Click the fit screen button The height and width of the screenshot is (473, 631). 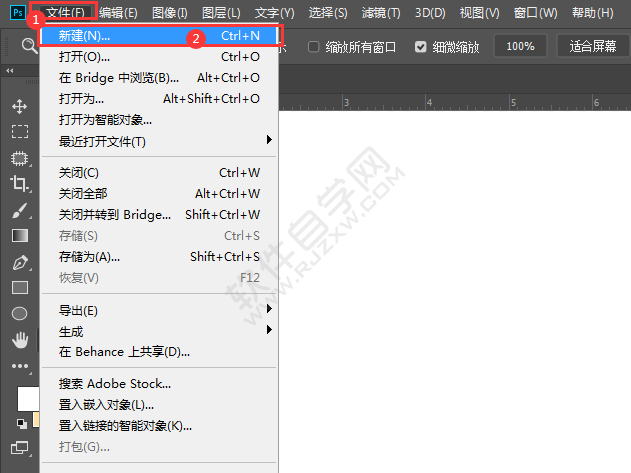(593, 46)
